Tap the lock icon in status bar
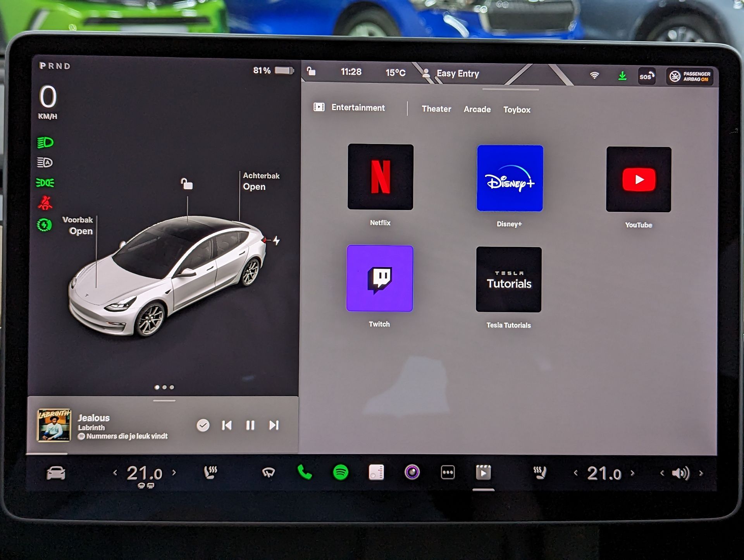Viewport: 744px width, 560px height. click(x=311, y=71)
